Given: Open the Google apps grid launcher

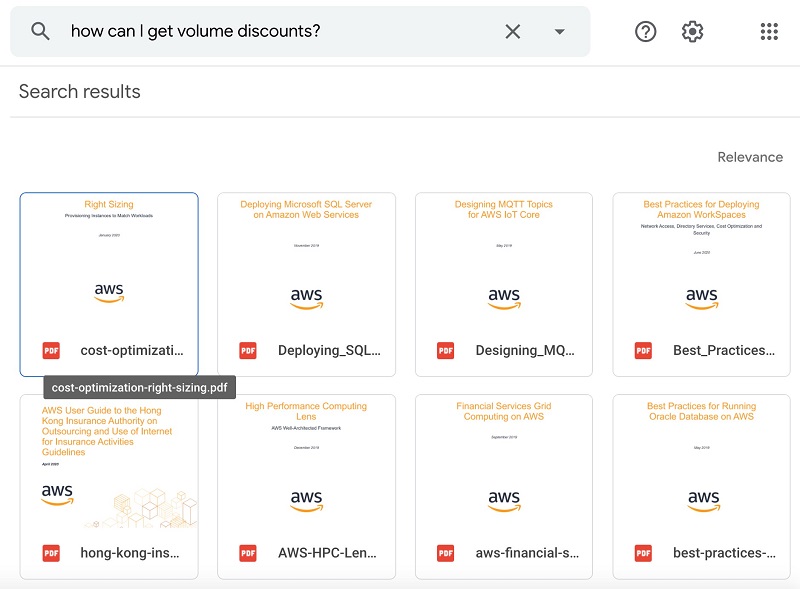Looking at the screenshot, I should pos(769,32).
